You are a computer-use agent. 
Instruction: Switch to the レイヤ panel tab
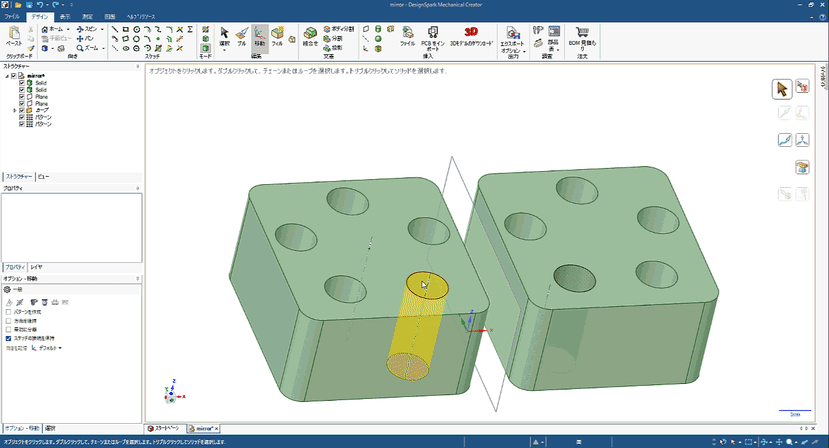tap(36, 267)
